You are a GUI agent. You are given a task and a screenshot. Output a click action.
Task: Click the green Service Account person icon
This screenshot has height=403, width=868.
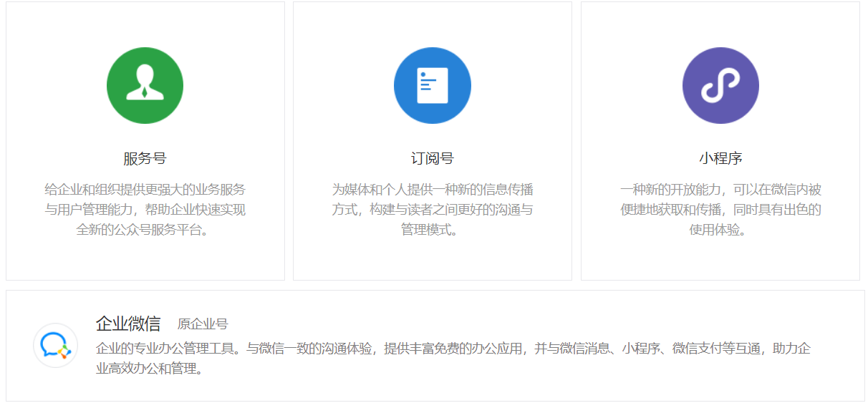(145, 85)
